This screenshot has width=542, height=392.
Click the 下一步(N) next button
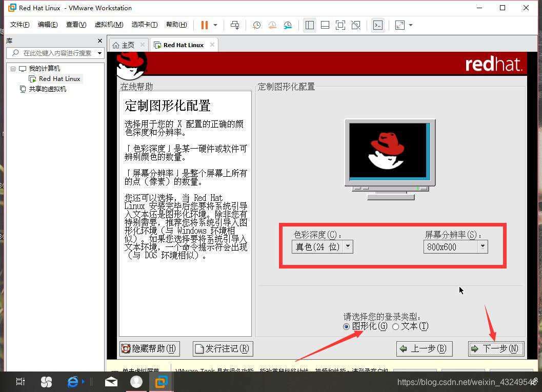coord(496,349)
